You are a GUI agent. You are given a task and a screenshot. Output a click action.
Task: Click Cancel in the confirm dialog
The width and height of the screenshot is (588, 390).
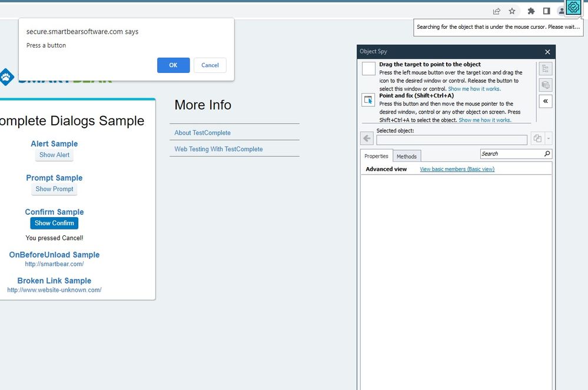pos(210,65)
